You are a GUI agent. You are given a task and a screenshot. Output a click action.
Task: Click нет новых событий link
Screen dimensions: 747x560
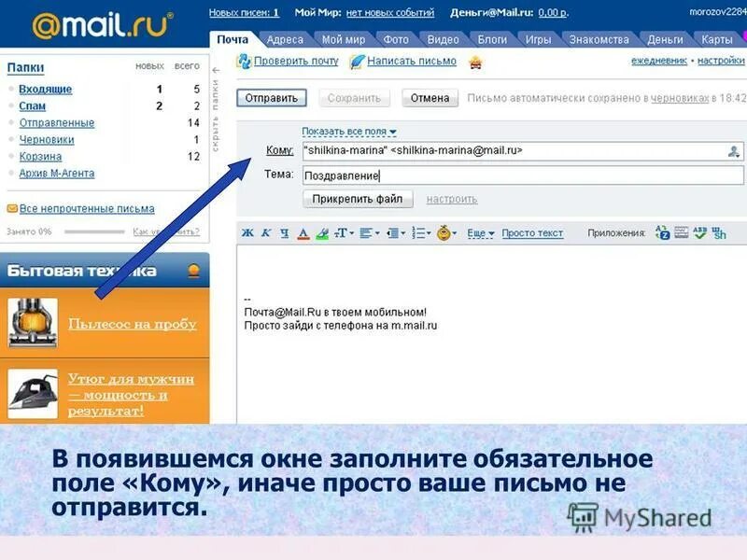tap(390, 13)
